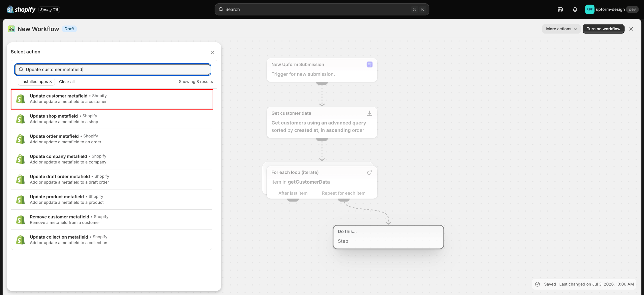Click the Flow app icon beside New Workflow
Screen dimensions: 644x295
[11, 29]
